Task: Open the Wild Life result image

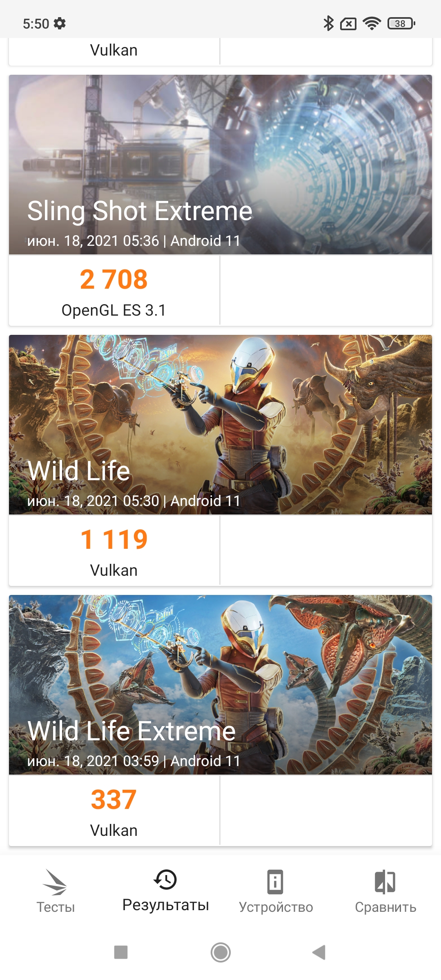Action: 220,424
